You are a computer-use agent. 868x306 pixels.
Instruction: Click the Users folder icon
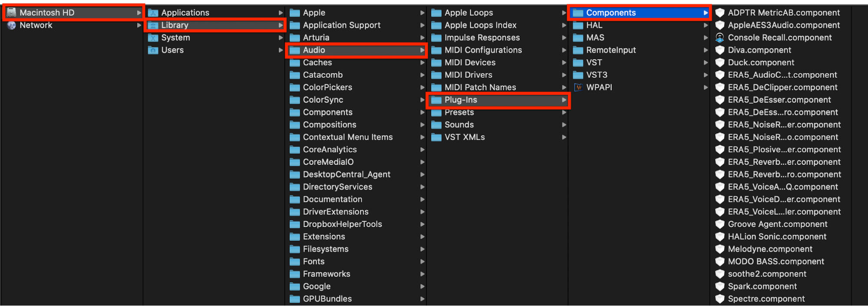pos(153,50)
